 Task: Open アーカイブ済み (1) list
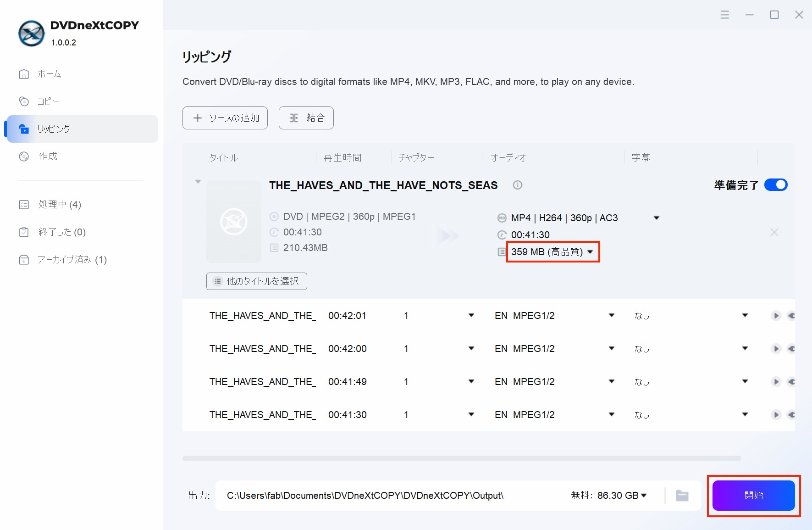pos(63,260)
